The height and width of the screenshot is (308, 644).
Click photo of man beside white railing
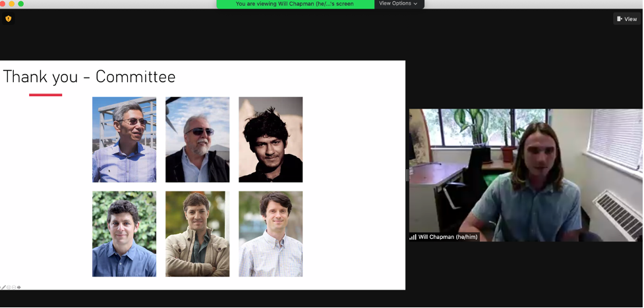(x=124, y=140)
